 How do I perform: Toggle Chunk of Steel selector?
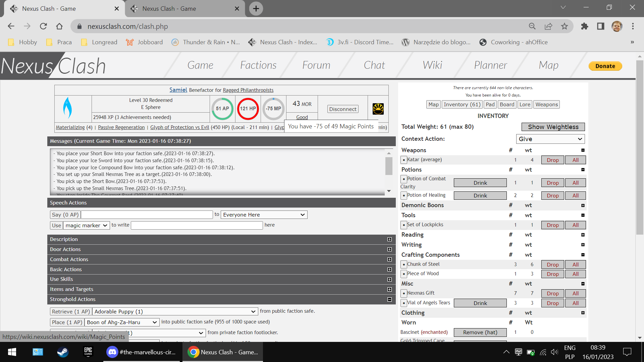click(404, 264)
